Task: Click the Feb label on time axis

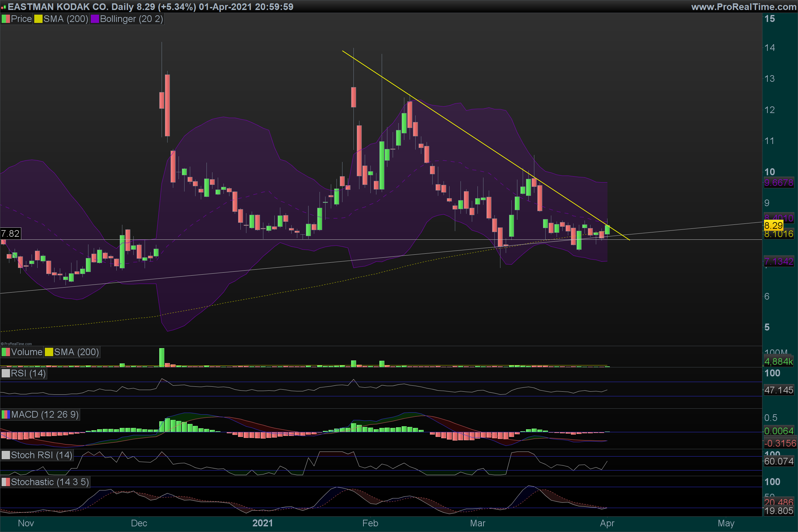Action: pos(370,523)
